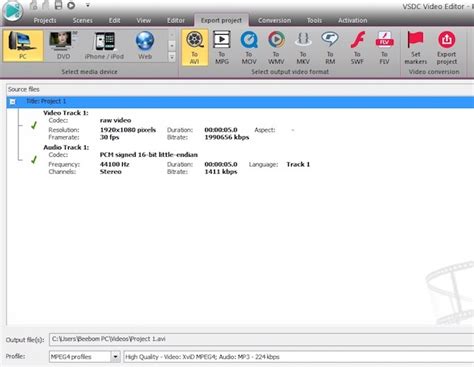Select the DVD media device
The width and height of the screenshot is (474, 367).
point(63,45)
